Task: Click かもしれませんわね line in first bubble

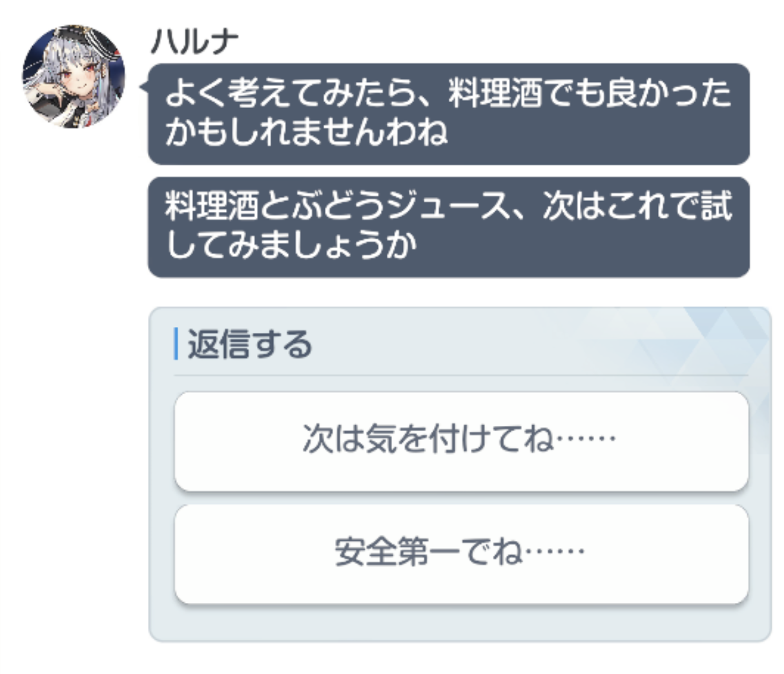Action: tap(306, 132)
